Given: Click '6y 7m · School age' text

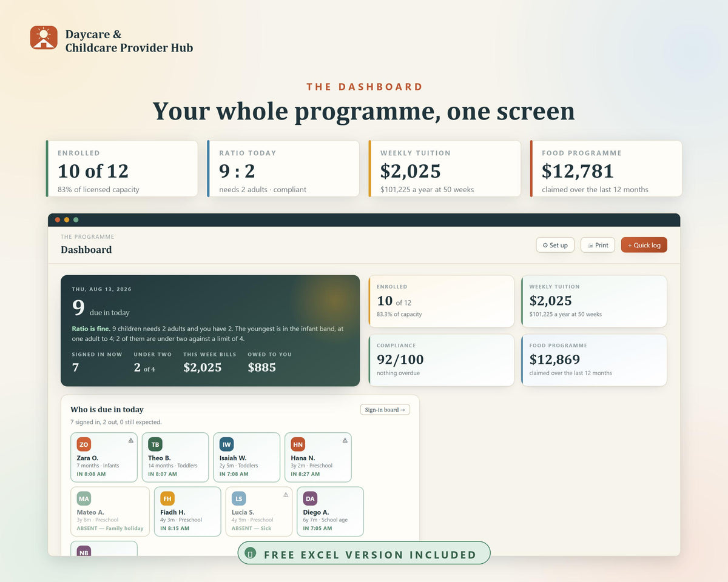Looking at the screenshot, I should [x=325, y=520].
